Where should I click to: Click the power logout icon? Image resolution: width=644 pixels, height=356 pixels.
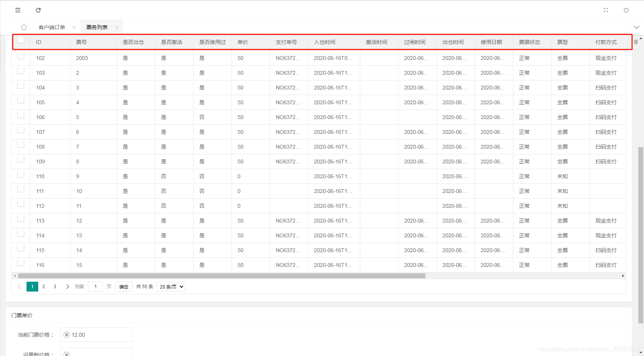click(626, 10)
